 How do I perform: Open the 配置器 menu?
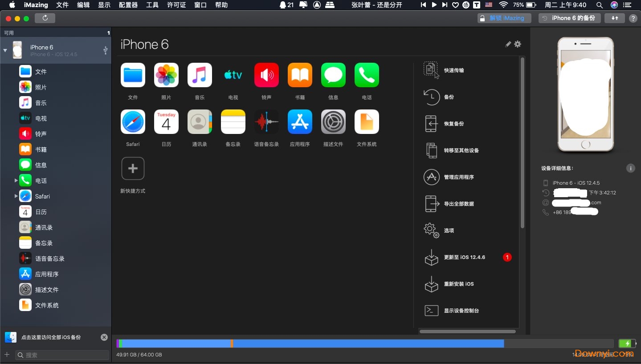tap(128, 5)
